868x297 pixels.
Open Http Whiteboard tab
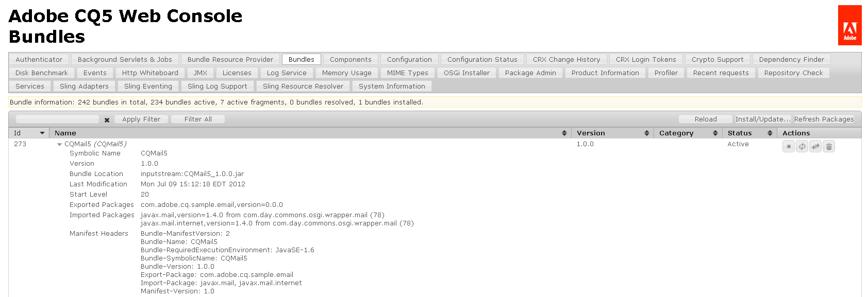coord(150,73)
